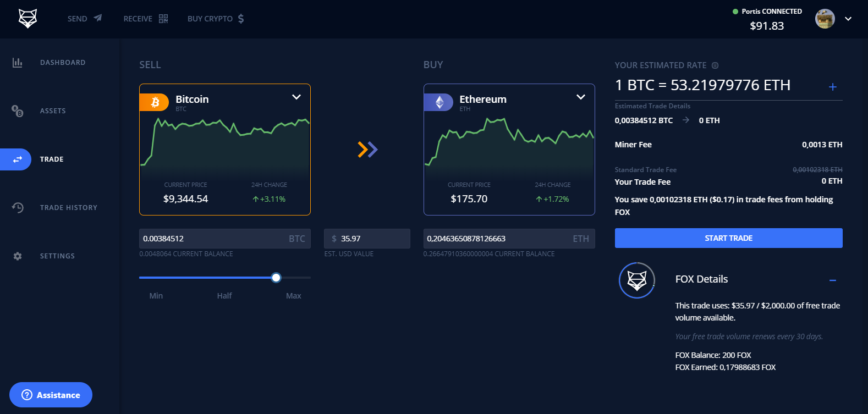Open the Assistance help button

click(51, 395)
